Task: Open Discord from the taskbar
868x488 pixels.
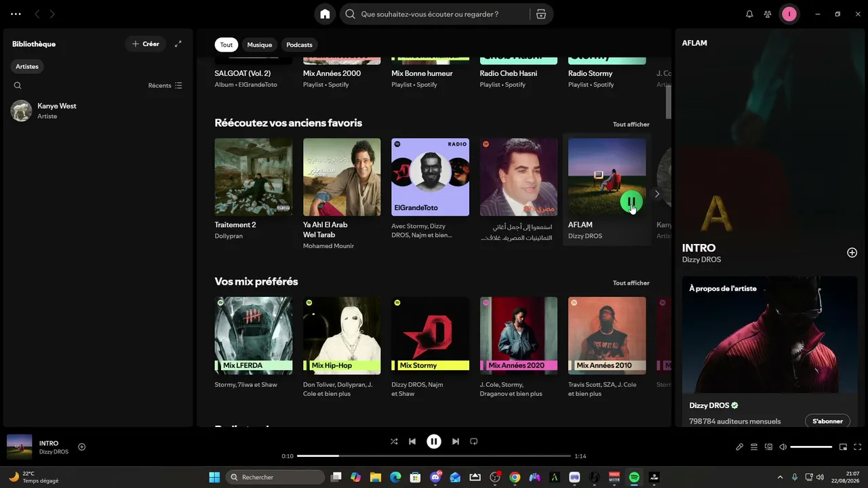Action: (x=435, y=477)
